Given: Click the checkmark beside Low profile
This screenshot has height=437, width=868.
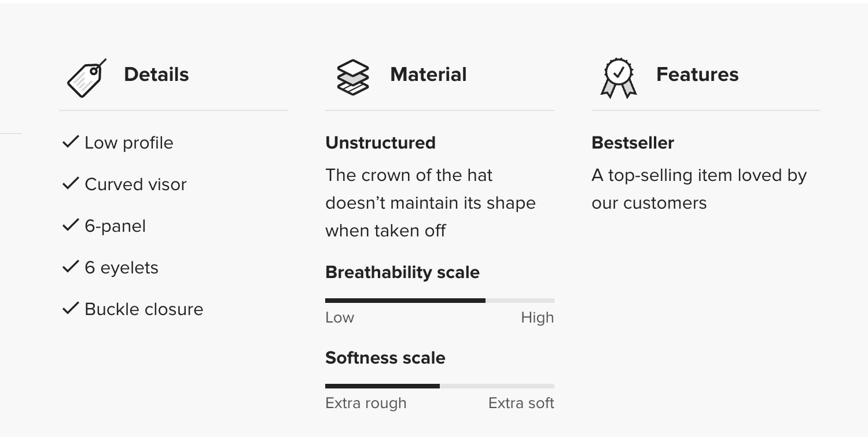Looking at the screenshot, I should (70, 142).
